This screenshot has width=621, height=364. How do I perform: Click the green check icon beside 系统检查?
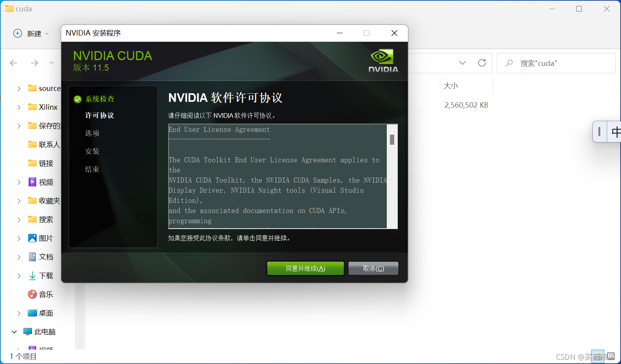click(78, 99)
